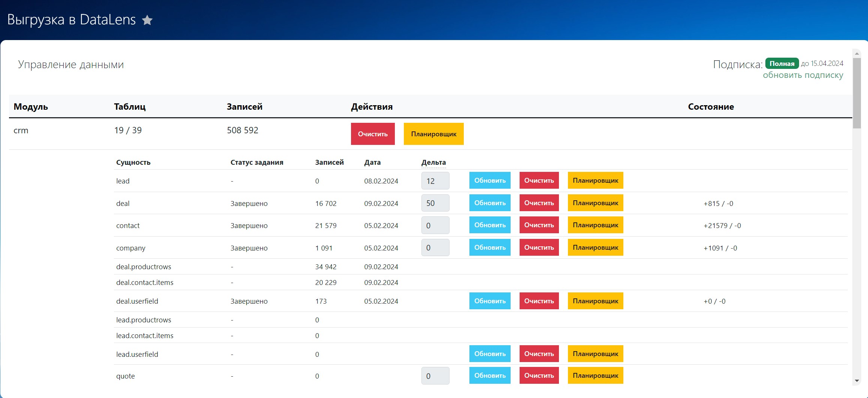This screenshot has height=398, width=868.
Task: Click the green 'Полная' subscription badge
Action: click(781, 64)
